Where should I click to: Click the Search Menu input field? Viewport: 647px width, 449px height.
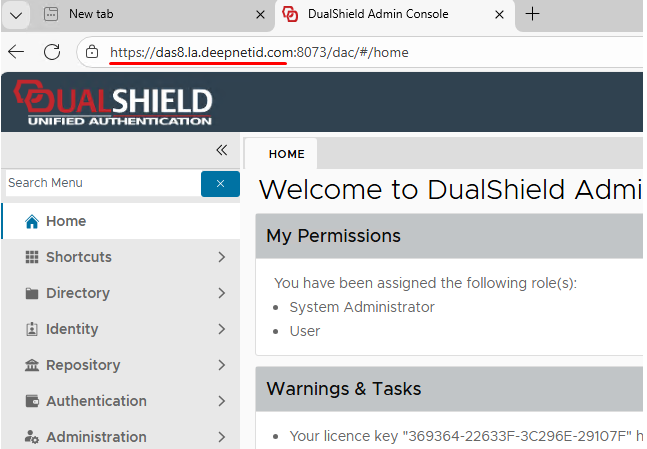point(100,183)
